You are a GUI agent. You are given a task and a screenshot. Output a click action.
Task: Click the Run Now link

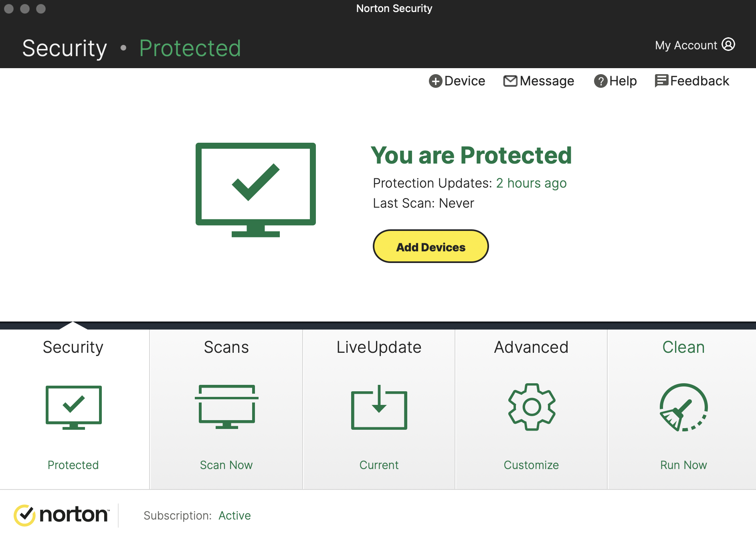pos(684,465)
